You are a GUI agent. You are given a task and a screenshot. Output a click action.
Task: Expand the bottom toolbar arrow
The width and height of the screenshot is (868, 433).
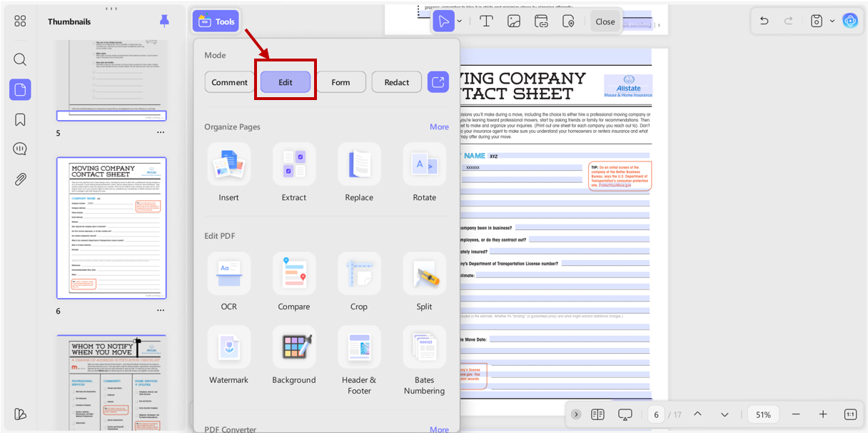coord(576,414)
